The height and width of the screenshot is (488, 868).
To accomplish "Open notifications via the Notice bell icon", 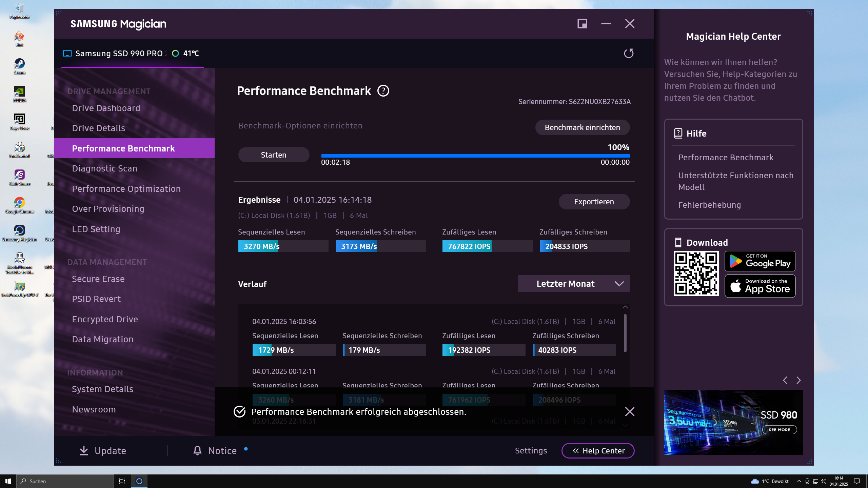I will [x=198, y=451].
